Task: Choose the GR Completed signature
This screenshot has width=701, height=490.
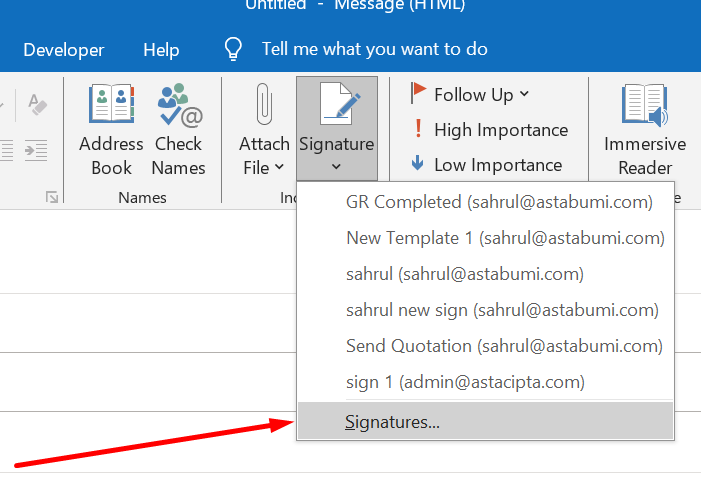Action: point(498,202)
